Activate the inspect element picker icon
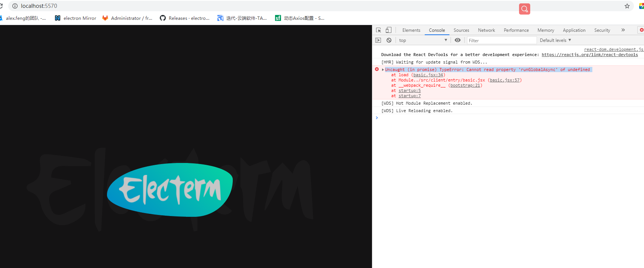The height and width of the screenshot is (268, 644). (378, 30)
